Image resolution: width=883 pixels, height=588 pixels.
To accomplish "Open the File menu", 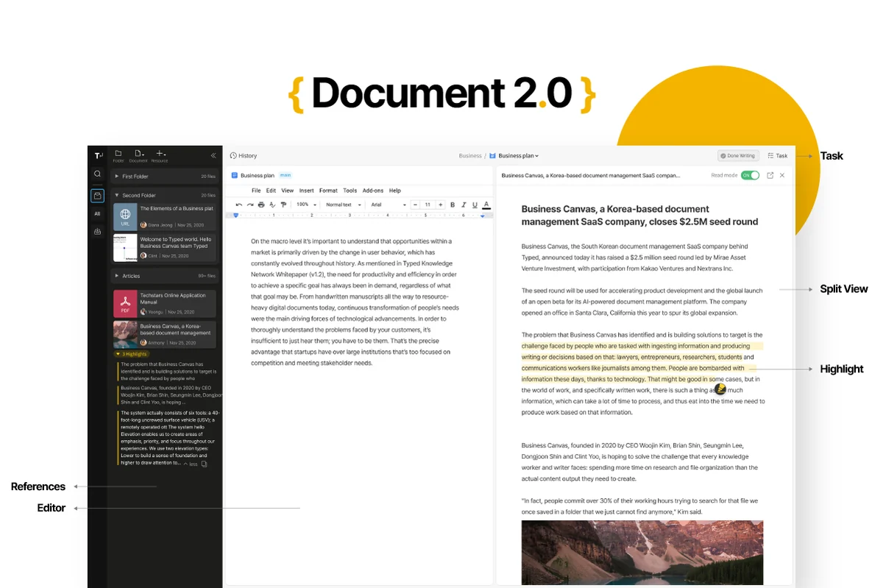I will 256,191.
